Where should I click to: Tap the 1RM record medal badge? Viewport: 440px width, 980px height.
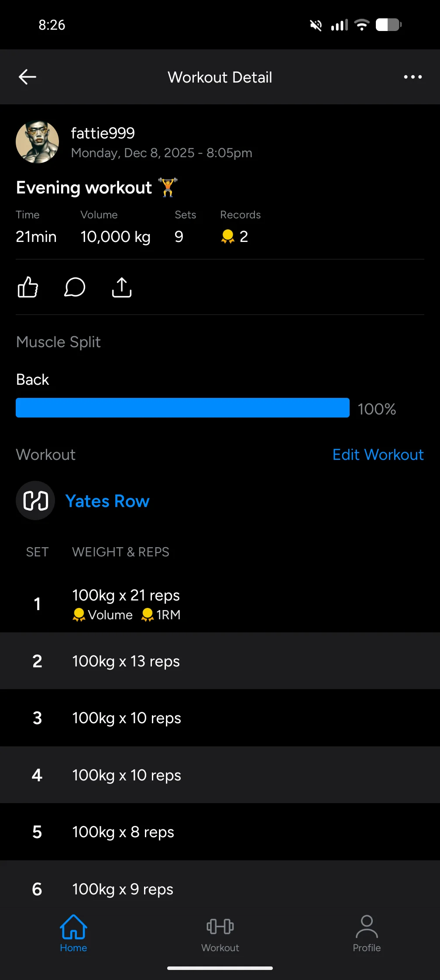pyautogui.click(x=148, y=615)
